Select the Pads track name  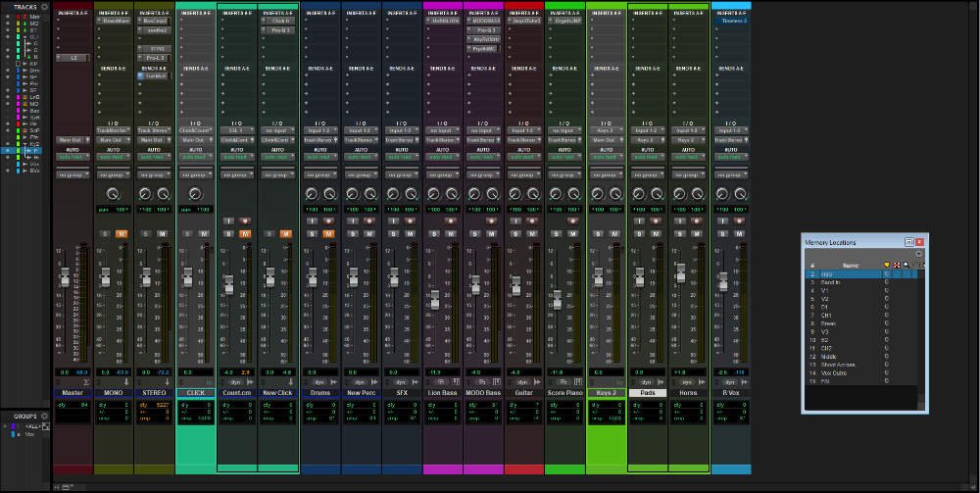tap(648, 393)
